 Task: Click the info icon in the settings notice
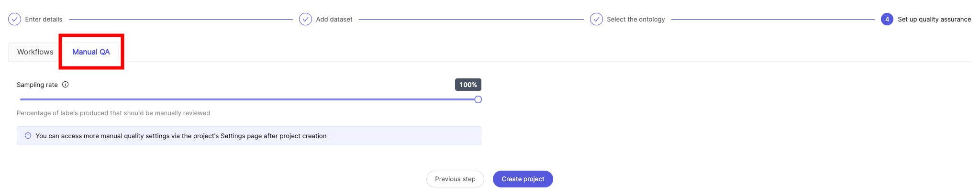click(x=28, y=136)
